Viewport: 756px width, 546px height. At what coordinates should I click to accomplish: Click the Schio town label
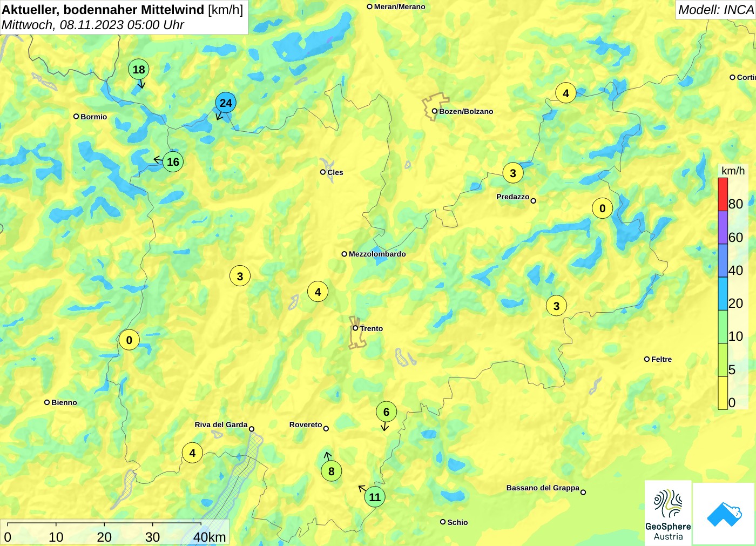point(457,522)
